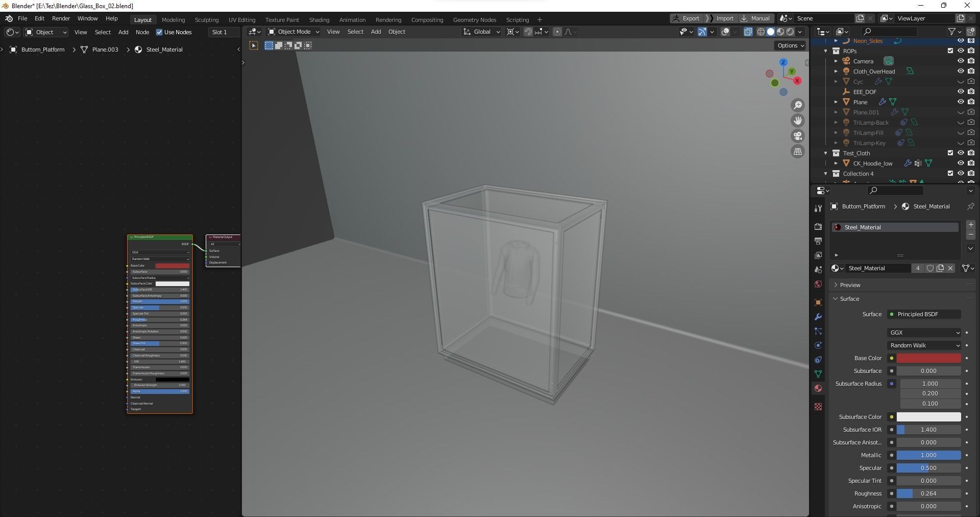
Task: Unlink Steel_Material with the X button
Action: [x=950, y=268]
